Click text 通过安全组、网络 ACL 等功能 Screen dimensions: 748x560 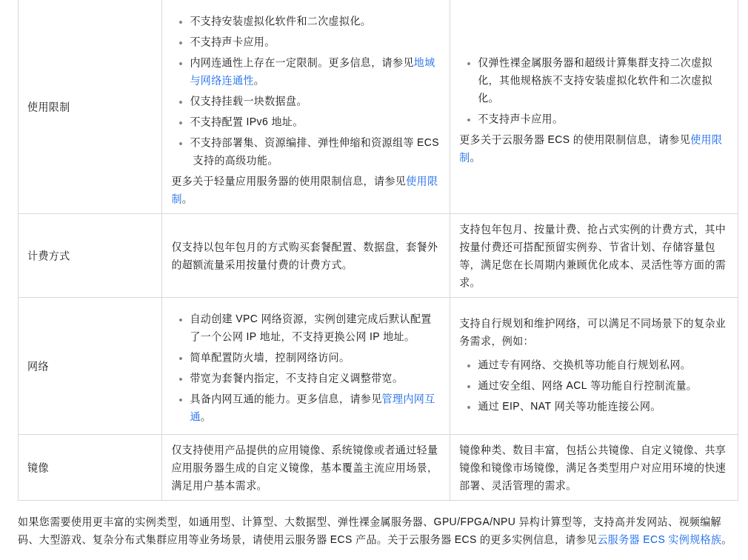click(x=585, y=385)
